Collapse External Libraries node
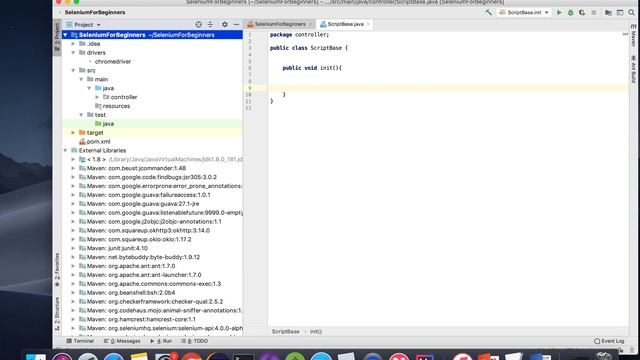Screen dimensions: 640x360 (x=65, y=151)
